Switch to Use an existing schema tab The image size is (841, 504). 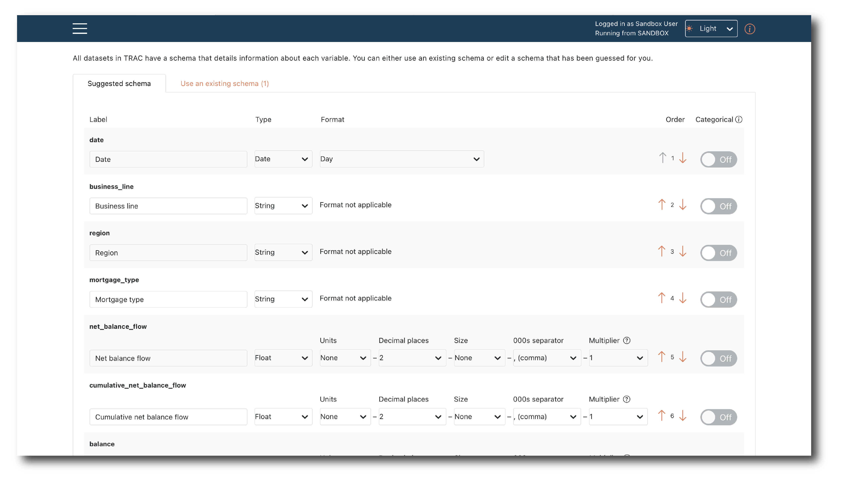pos(224,84)
